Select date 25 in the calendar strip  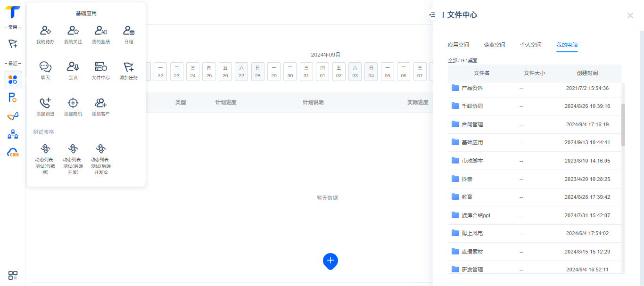pyautogui.click(x=209, y=72)
